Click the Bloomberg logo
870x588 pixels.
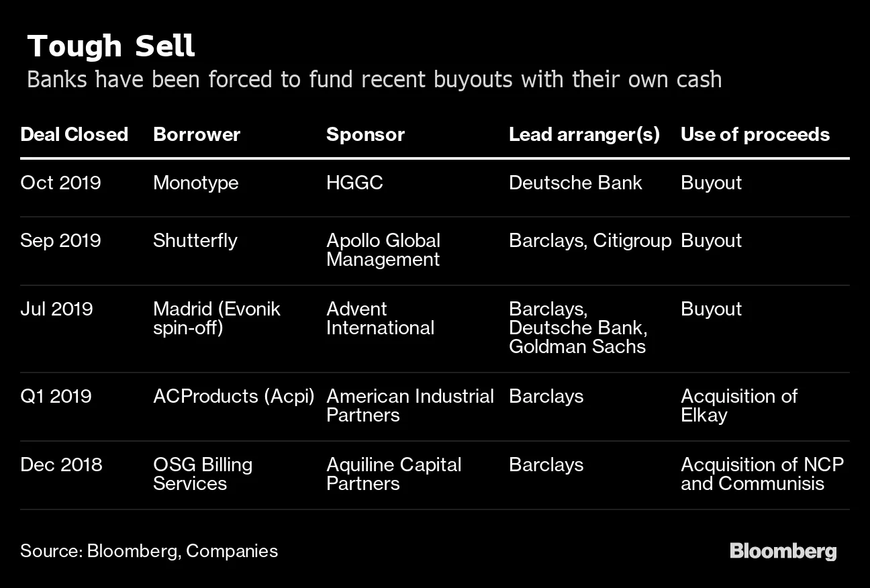coord(783,552)
